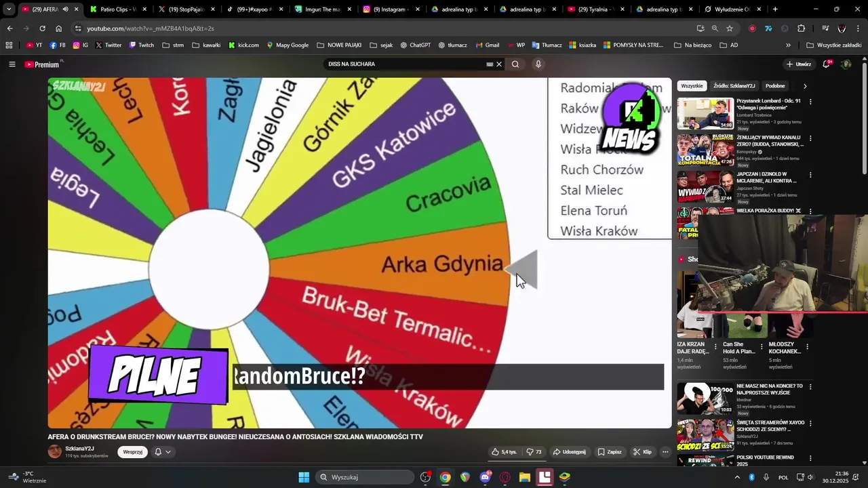
Task: Switch to Imgur browser tab
Action: click(x=322, y=9)
